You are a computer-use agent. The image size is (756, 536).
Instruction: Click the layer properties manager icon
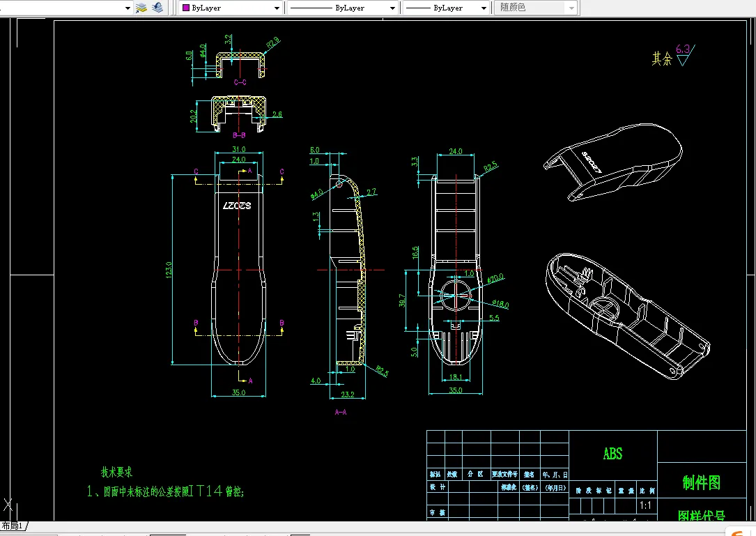[x=141, y=8]
